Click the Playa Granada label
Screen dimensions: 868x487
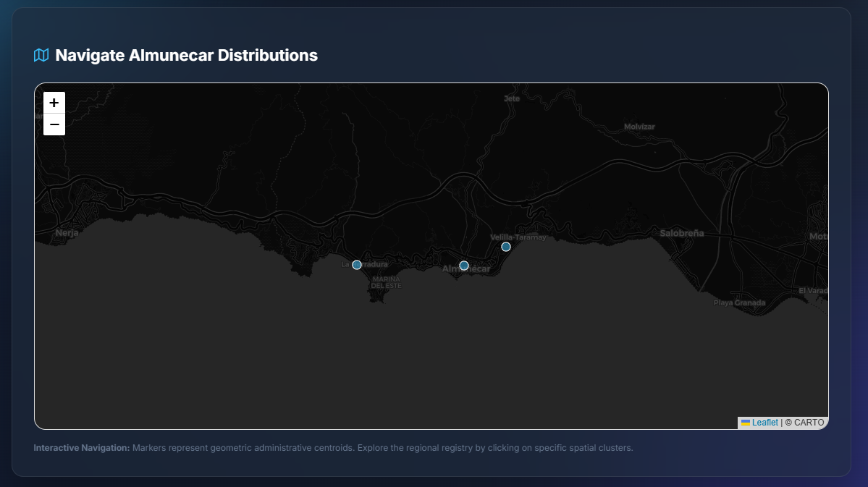coord(739,302)
